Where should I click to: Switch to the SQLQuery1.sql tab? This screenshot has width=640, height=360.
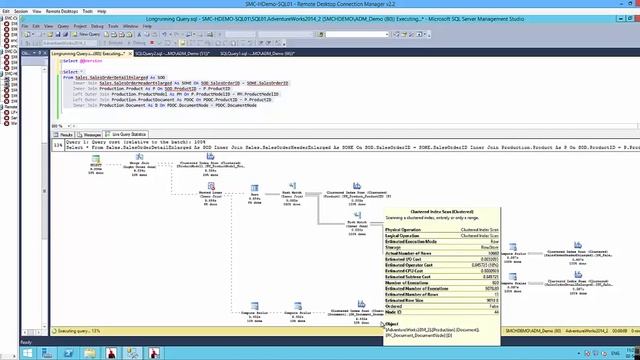(x=257, y=53)
